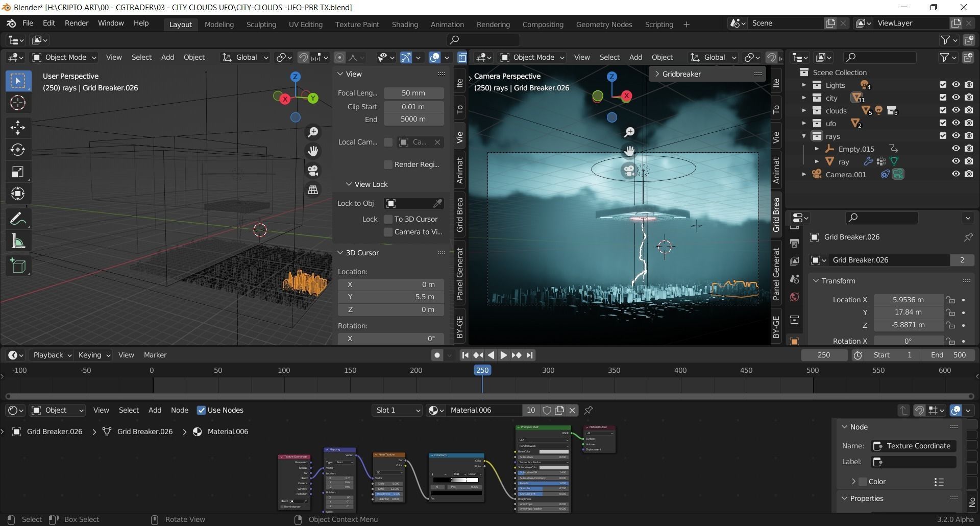
Task: Select the Cursor tool in left toolbar
Action: 18,103
